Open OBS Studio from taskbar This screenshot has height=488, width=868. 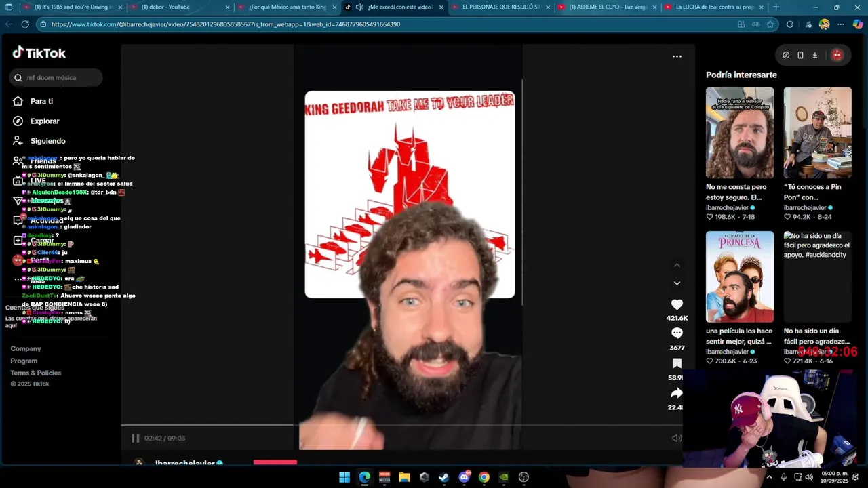click(524, 477)
